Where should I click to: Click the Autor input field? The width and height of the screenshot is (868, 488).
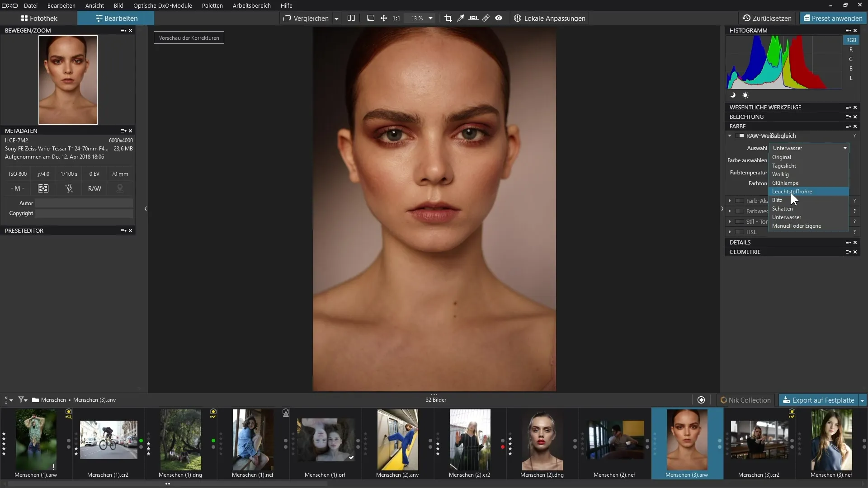(x=84, y=203)
